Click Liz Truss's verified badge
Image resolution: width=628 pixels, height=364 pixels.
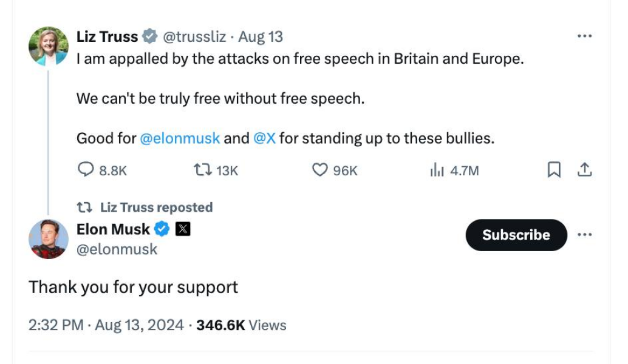(x=149, y=36)
